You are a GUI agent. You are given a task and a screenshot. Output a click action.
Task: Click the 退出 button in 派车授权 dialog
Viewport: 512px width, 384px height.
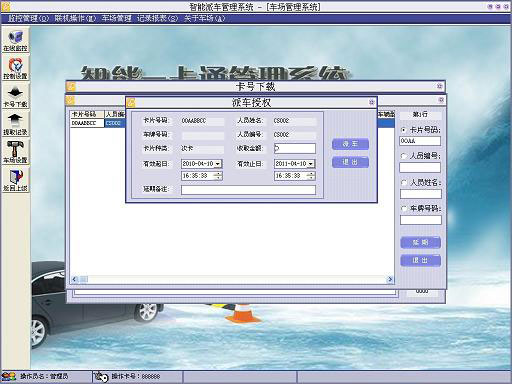point(350,162)
